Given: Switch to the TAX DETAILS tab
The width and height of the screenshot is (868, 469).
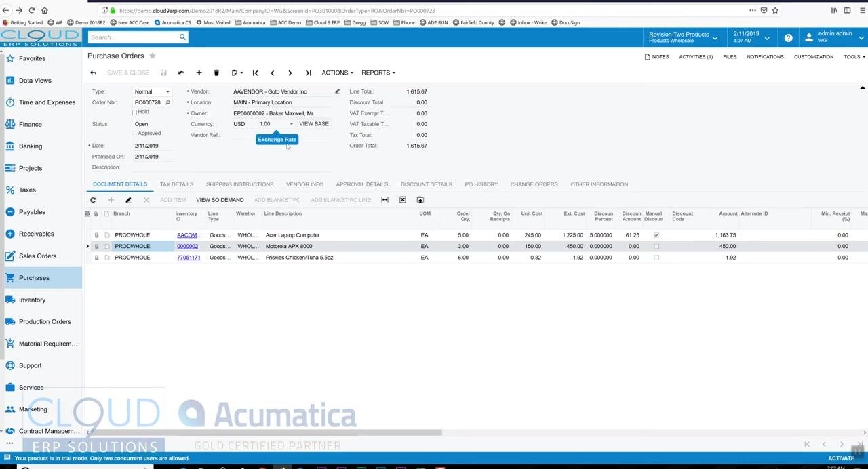Looking at the screenshot, I should tap(176, 184).
